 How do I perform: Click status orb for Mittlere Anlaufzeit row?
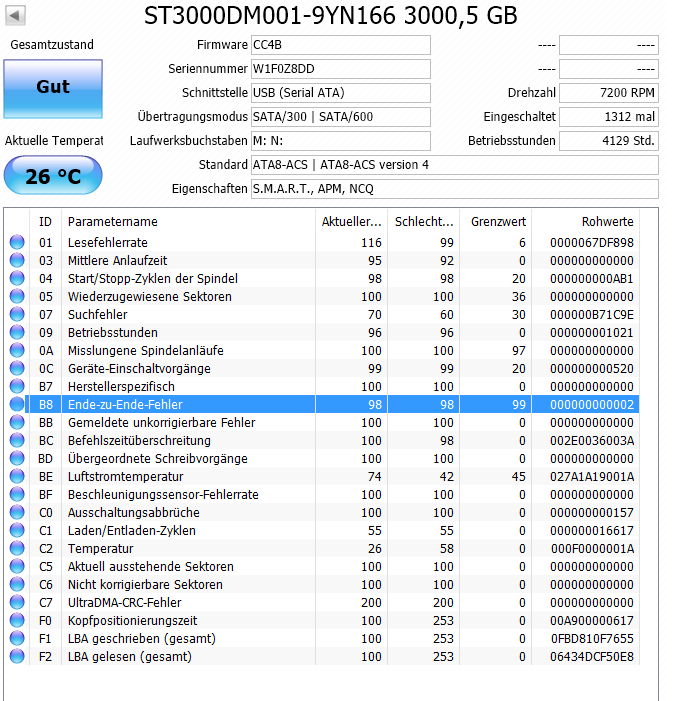[17, 260]
